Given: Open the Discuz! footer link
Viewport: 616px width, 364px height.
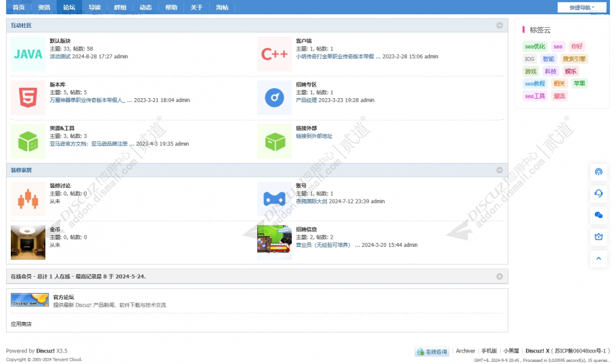Looking at the screenshot, I should click(45, 350).
